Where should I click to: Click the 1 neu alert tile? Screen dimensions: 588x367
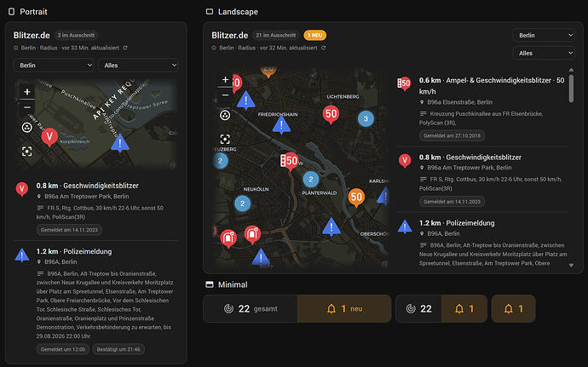pyautogui.click(x=344, y=309)
